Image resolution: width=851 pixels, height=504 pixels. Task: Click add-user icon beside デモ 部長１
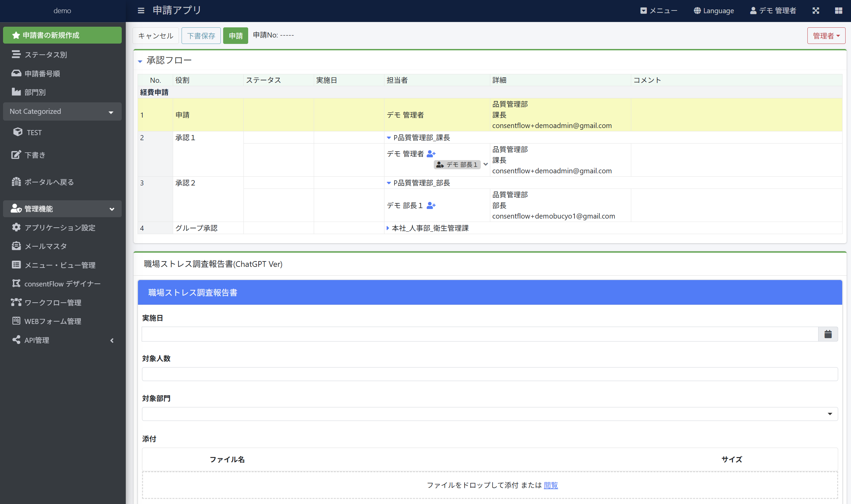(431, 205)
